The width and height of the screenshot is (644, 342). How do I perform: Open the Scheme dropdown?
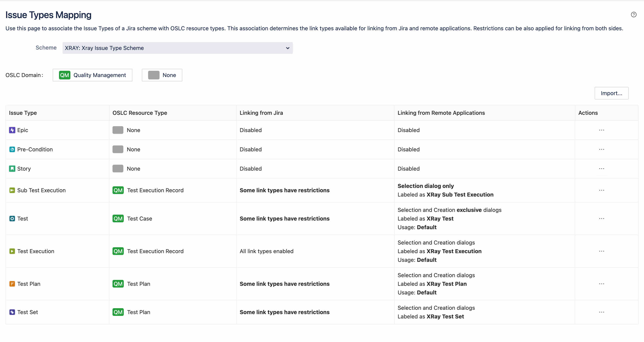point(177,48)
